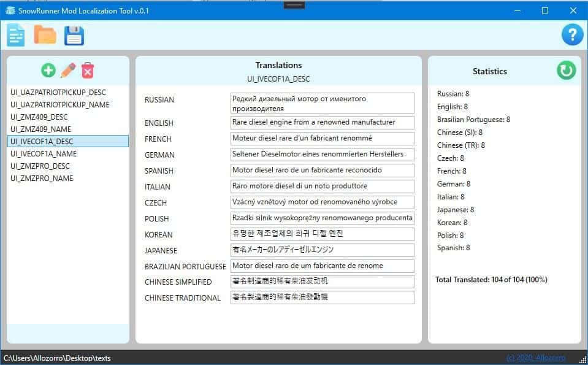Click the Russian translation text field
This screenshot has width=588, height=365.
click(x=322, y=103)
